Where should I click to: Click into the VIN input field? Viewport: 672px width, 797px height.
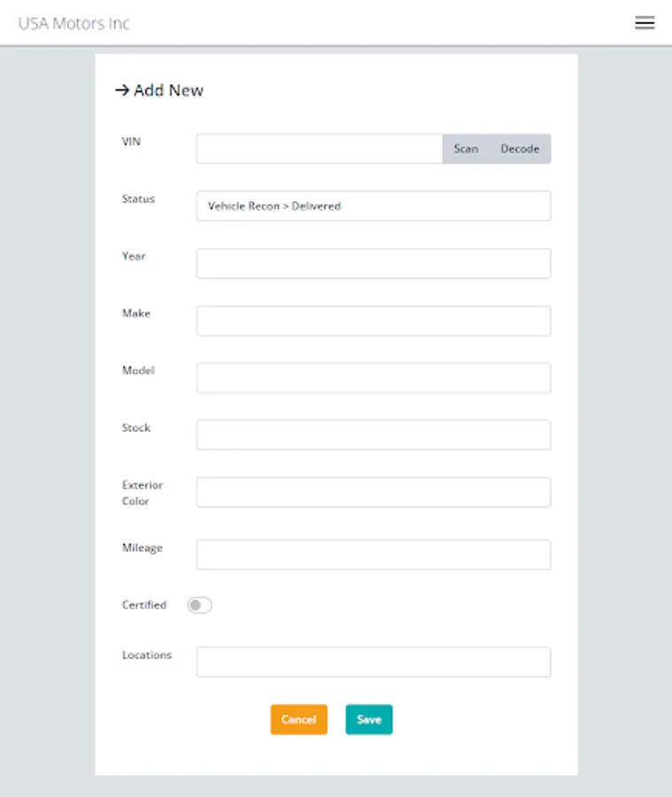tap(319, 149)
